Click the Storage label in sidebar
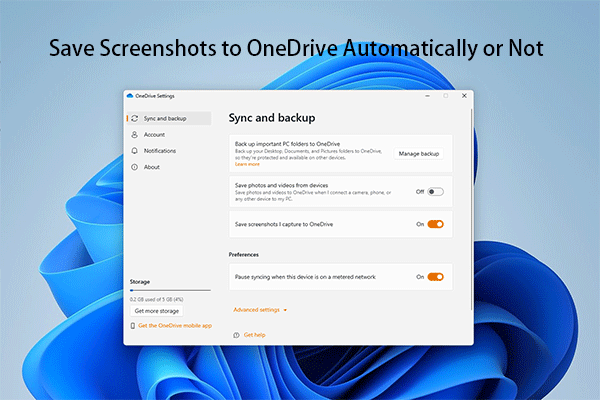 [140, 282]
